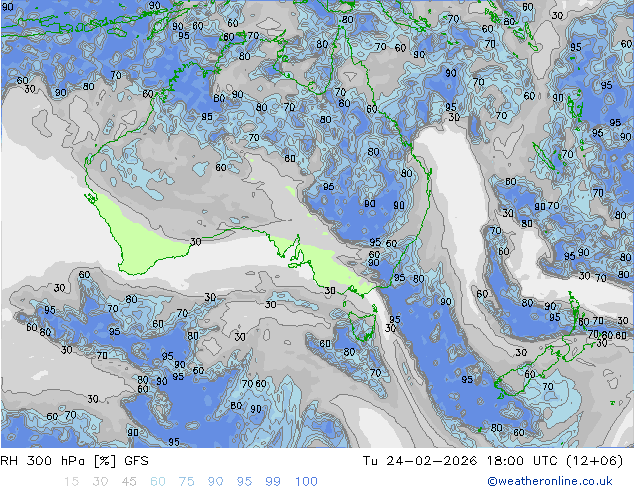The height and width of the screenshot is (490, 634).
Task: Click the 100 legend value
Action: point(306,482)
